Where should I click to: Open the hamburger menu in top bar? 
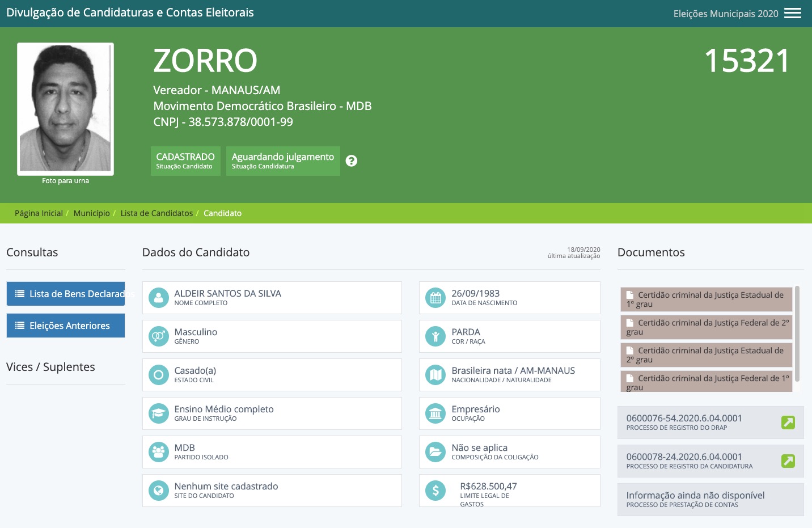pyautogui.click(x=792, y=12)
